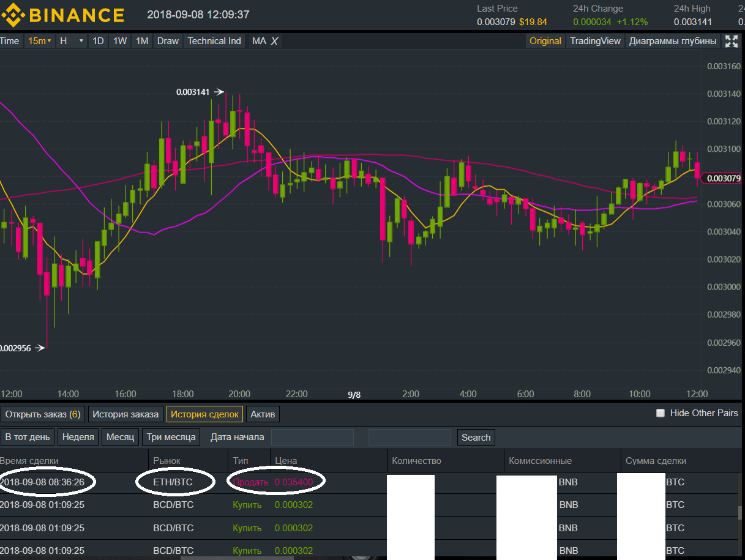This screenshot has width=745, height=560.
Task: Open Technical Indicators menu
Action: (214, 41)
